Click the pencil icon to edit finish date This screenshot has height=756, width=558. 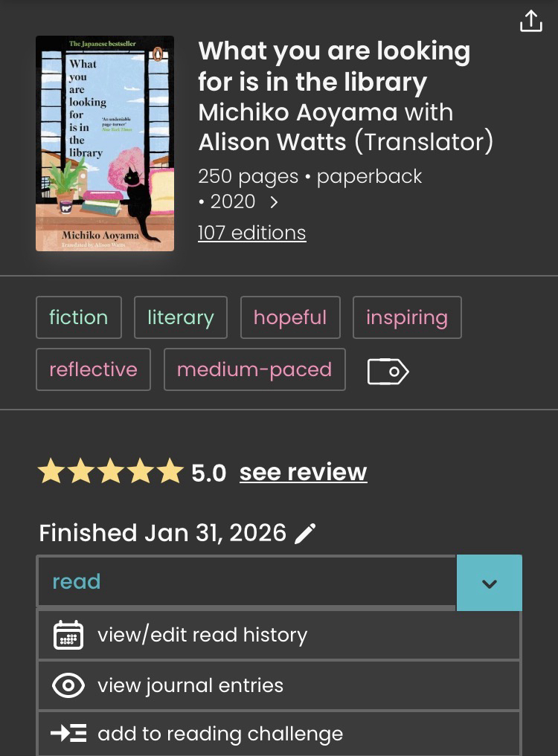(305, 533)
